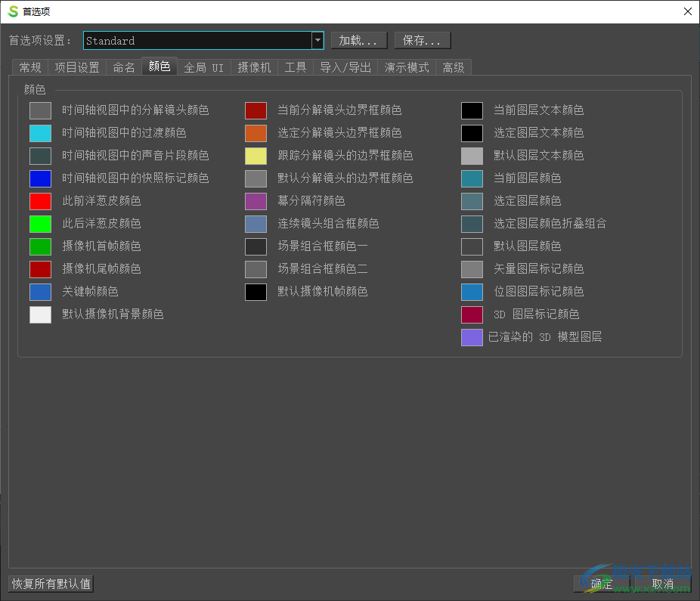
Task: Click the yellow 跟踪分解镜头的边界框颜色 swatch
Action: click(x=256, y=156)
